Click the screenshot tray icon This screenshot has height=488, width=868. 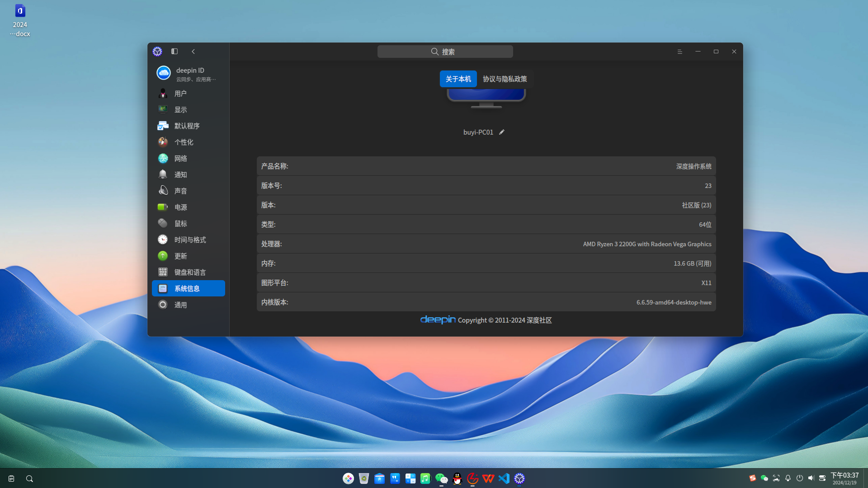point(776,478)
